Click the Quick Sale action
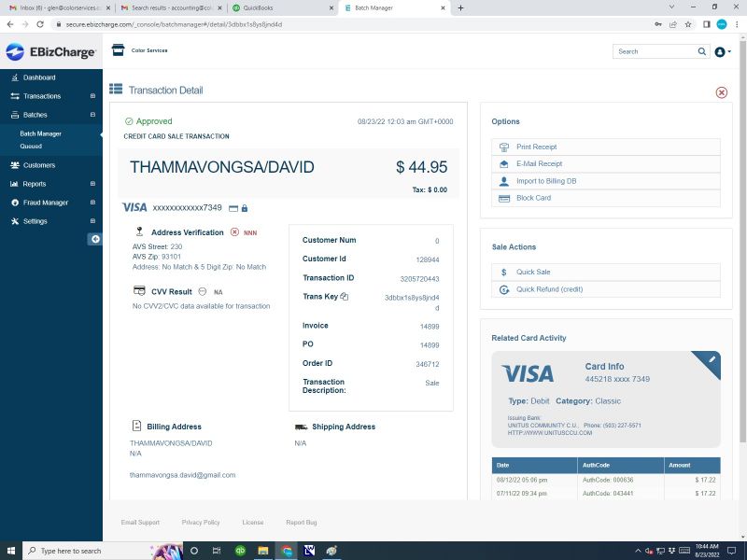 (x=533, y=273)
